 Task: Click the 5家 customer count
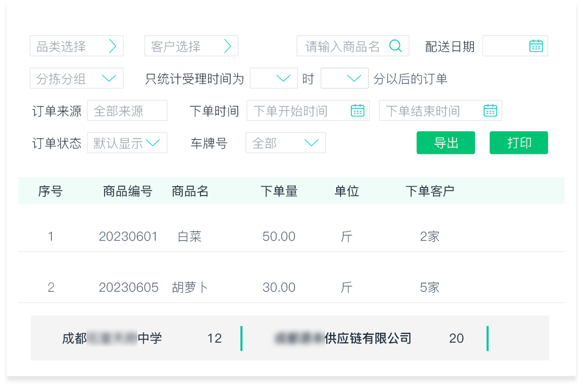(429, 288)
